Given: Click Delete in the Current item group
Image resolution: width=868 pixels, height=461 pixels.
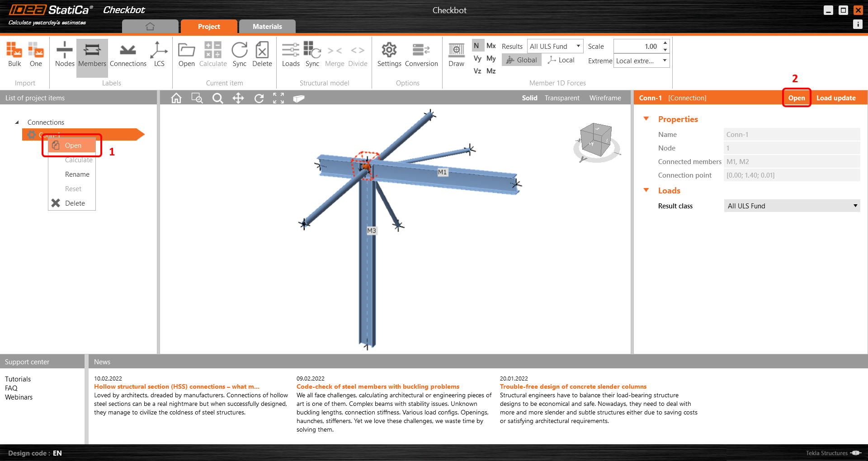Looking at the screenshot, I should click(x=262, y=55).
